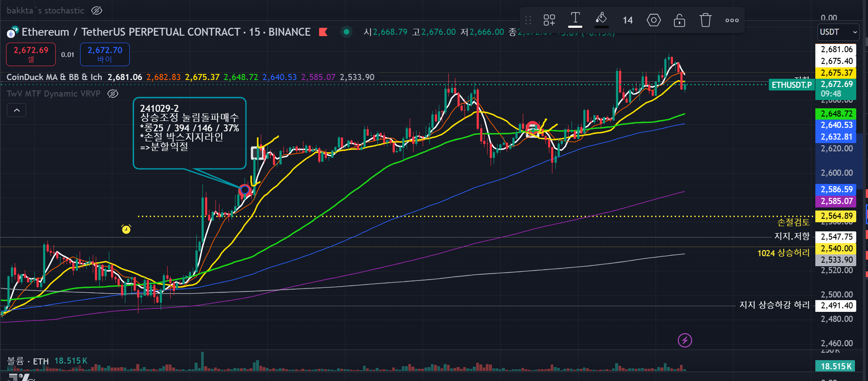The height and width of the screenshot is (381, 868).
Task: Select the 241029-2 text callout note
Action: [190, 133]
